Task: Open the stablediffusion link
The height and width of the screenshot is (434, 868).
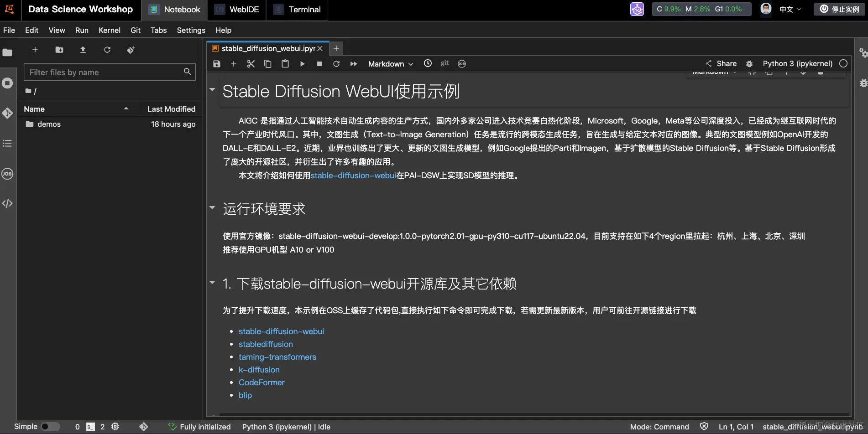Action: 266,344
